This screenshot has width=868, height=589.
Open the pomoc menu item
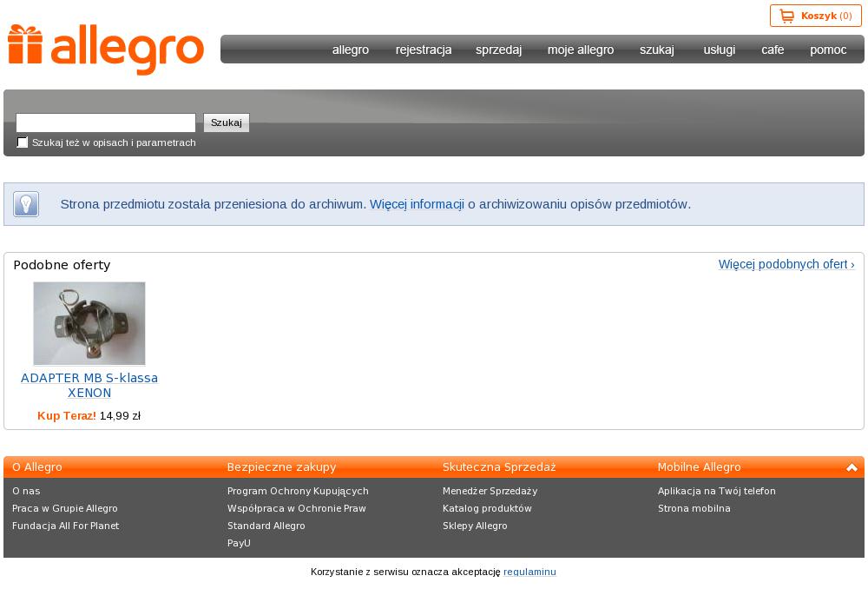pyautogui.click(x=827, y=50)
